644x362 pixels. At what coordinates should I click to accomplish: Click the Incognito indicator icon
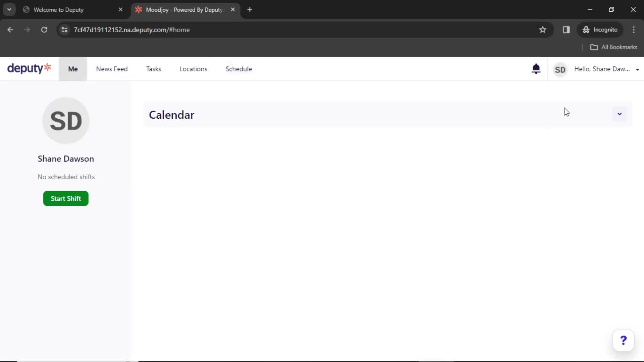click(x=586, y=29)
